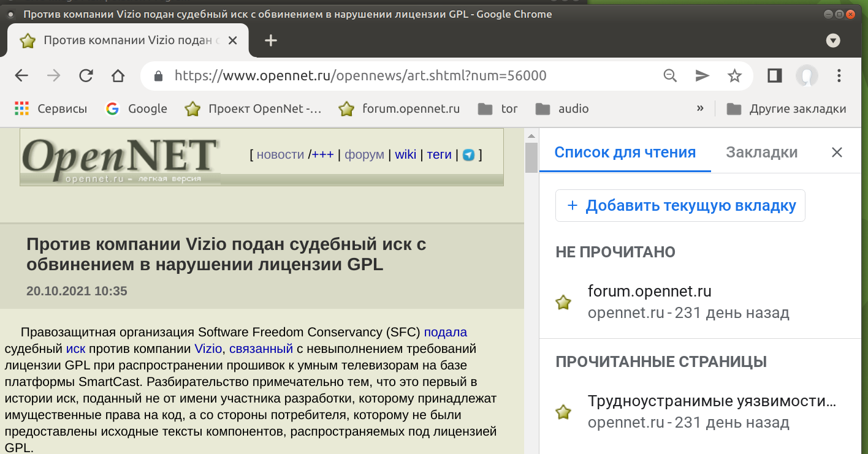This screenshot has width=868, height=454.
Task: Reload the current page
Action: click(86, 75)
